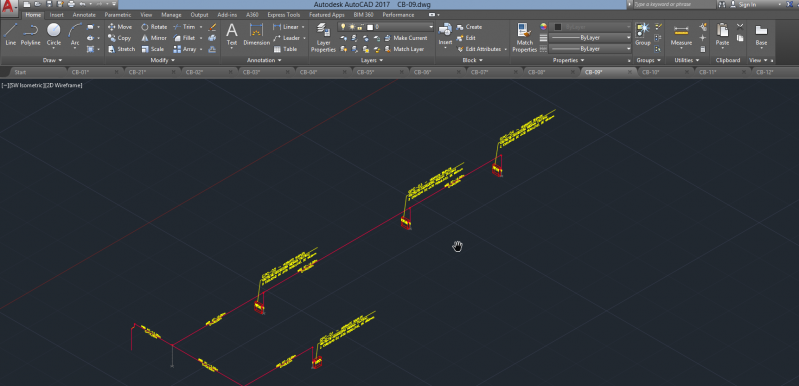
Task: Select the Line tool
Action: (11, 34)
